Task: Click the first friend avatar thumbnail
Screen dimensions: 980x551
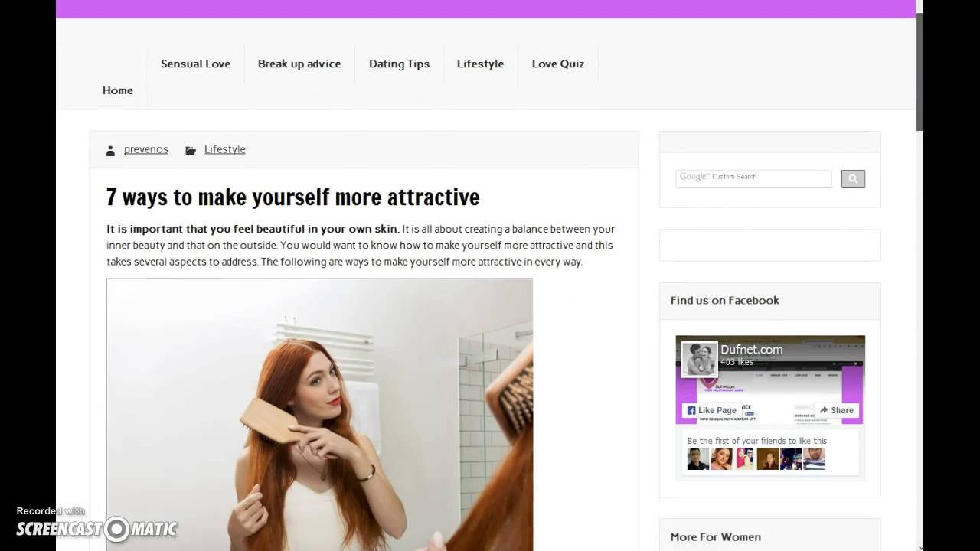Action: point(697,458)
